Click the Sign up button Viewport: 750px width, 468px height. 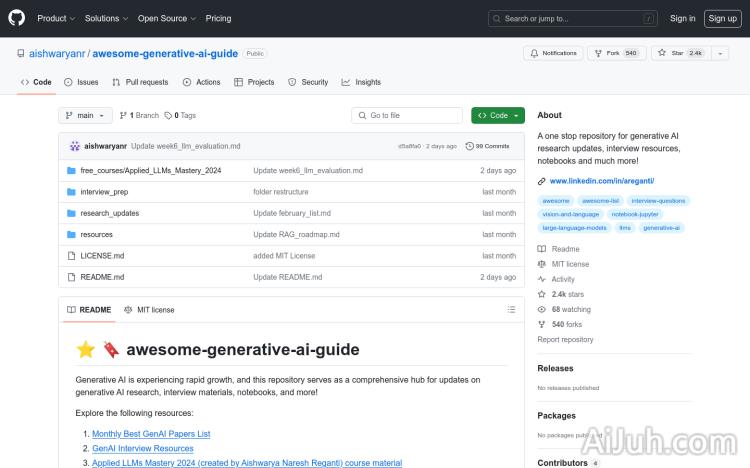pyautogui.click(x=722, y=19)
